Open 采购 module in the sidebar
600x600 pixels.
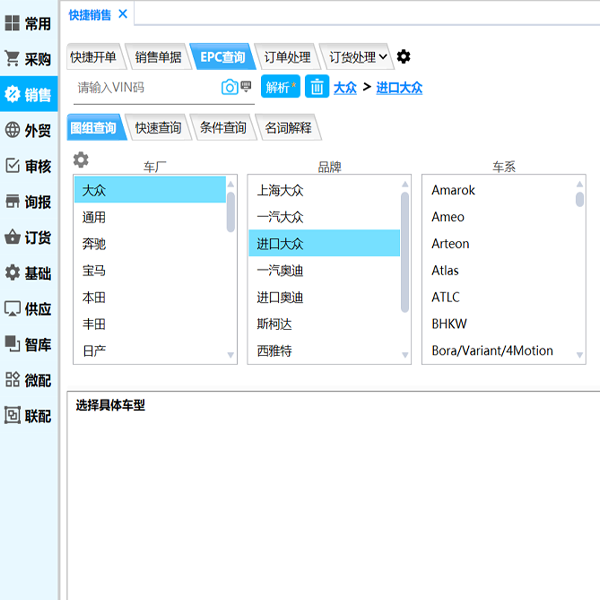[x=28, y=59]
